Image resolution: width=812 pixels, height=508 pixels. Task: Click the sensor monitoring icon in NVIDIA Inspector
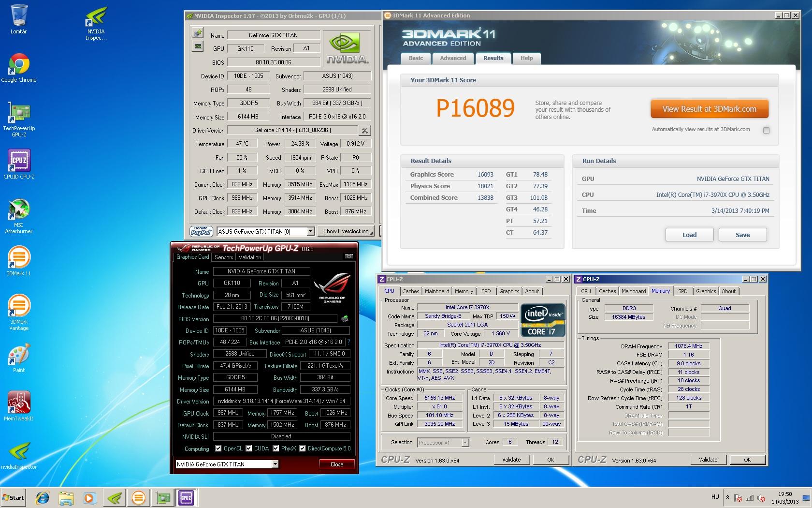[x=198, y=46]
